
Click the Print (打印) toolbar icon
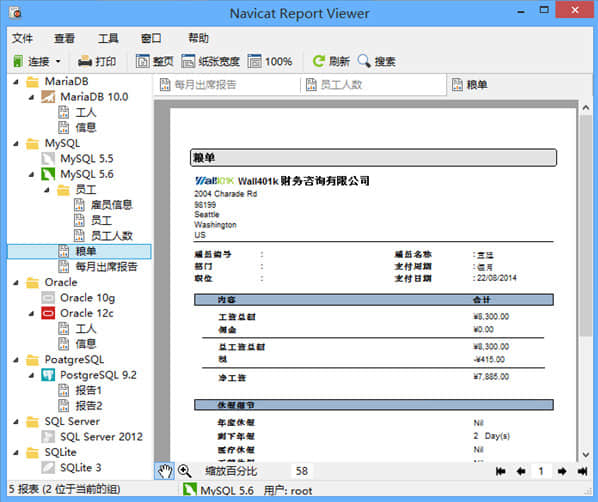[85, 61]
